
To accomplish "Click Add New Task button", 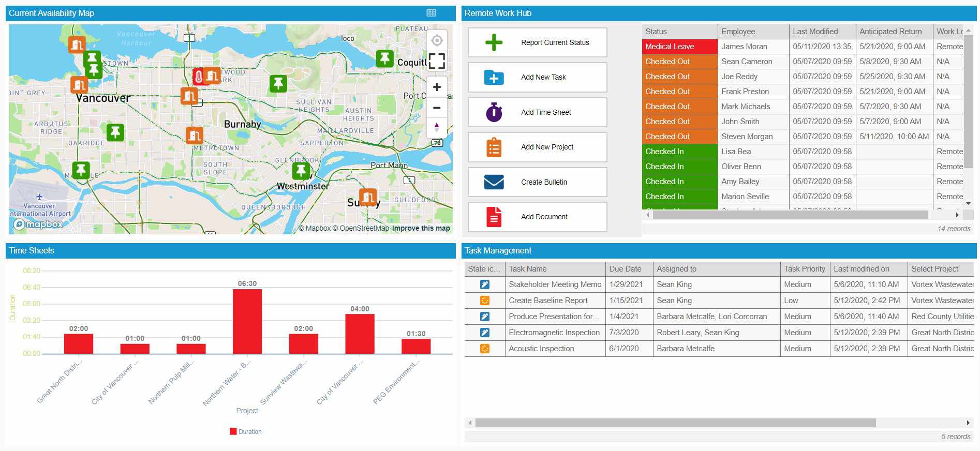I will click(x=537, y=77).
